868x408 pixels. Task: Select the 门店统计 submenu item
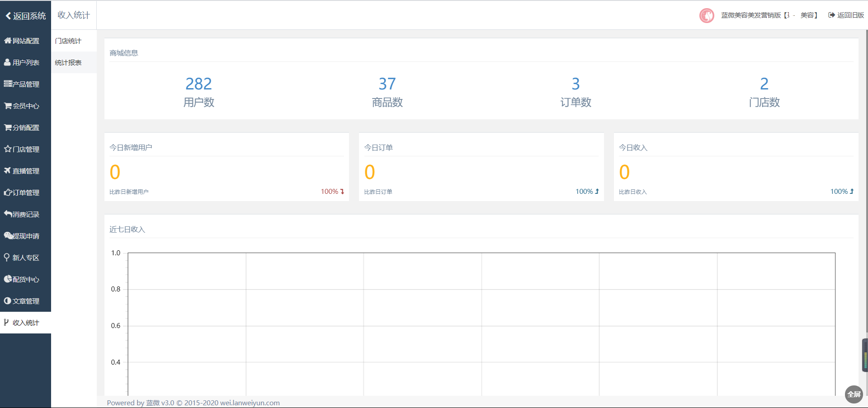tap(74, 41)
